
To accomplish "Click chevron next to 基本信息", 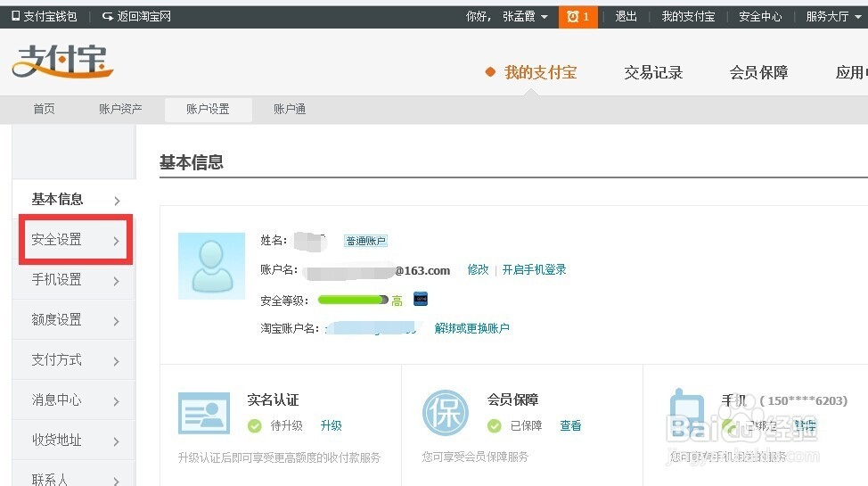I will pos(116,201).
